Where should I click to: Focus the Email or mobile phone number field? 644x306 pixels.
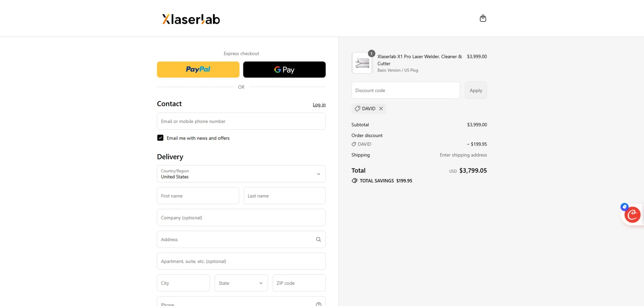point(241,121)
